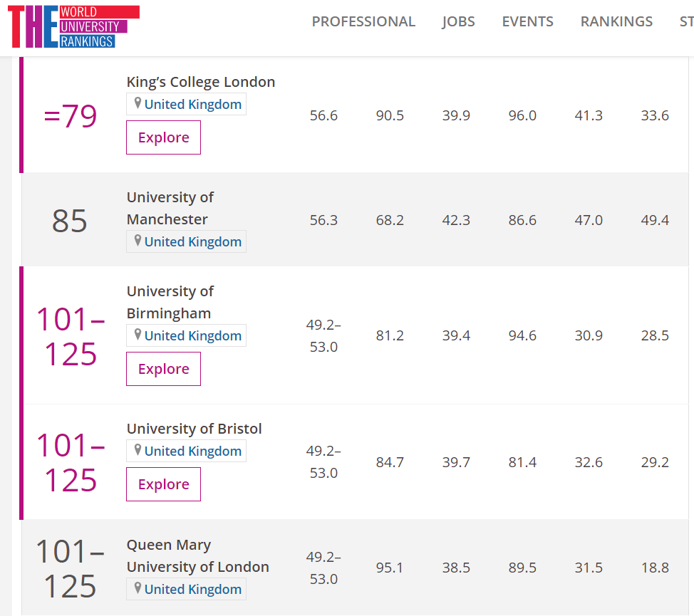The height and width of the screenshot is (616, 694).
Task: Open the University of Manchester page
Action: pyautogui.click(x=170, y=208)
